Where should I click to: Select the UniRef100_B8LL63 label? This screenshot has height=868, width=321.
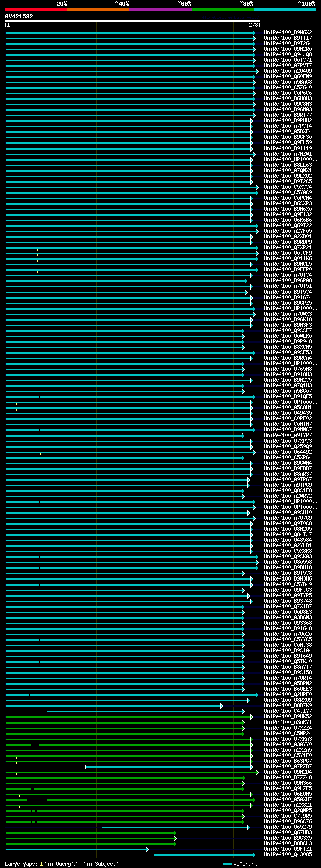click(x=288, y=165)
